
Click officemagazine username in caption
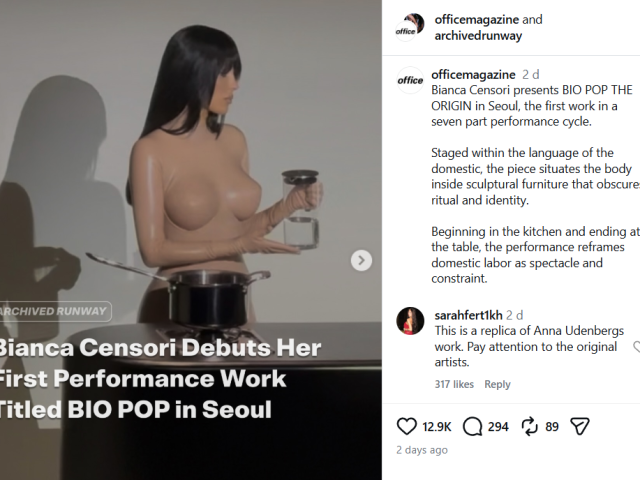pos(473,75)
